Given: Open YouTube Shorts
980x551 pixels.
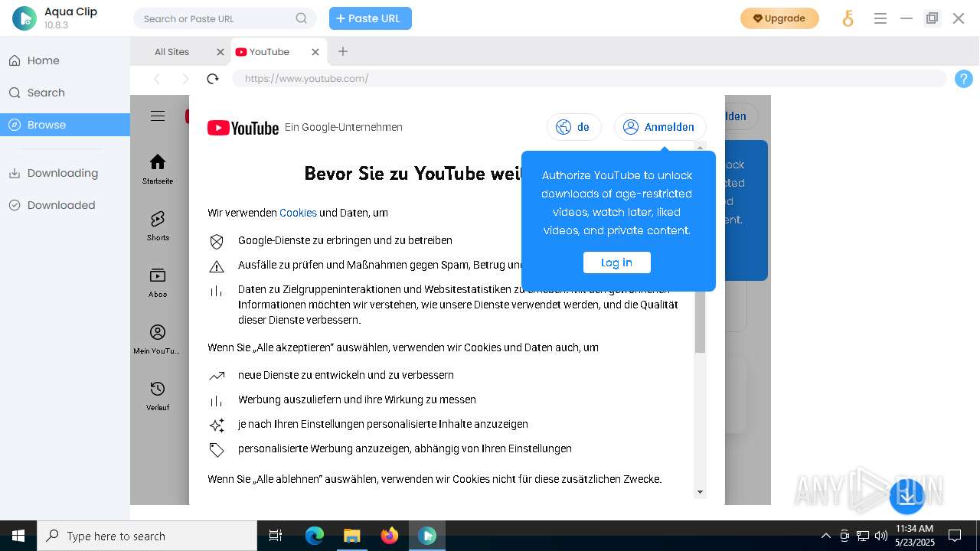Looking at the screenshot, I should 158,226.
